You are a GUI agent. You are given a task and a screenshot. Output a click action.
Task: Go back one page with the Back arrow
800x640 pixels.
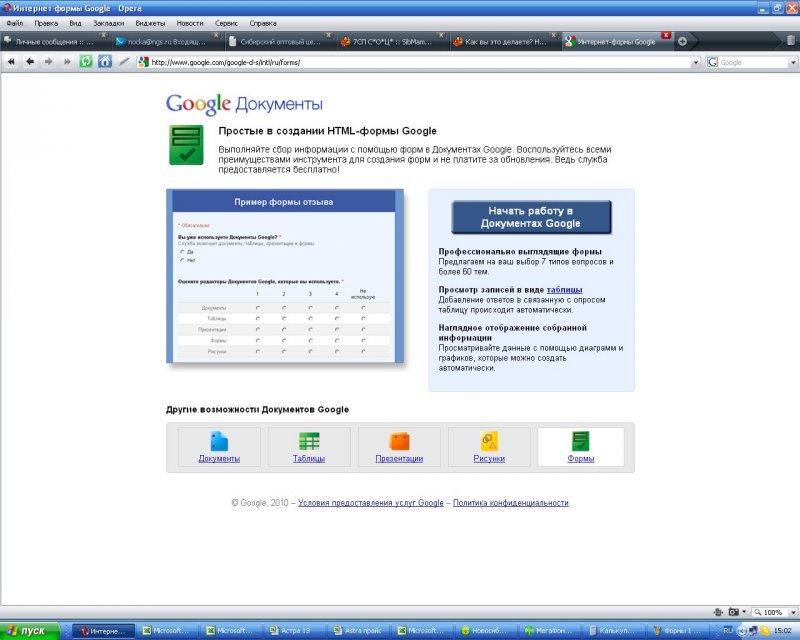tap(30, 62)
